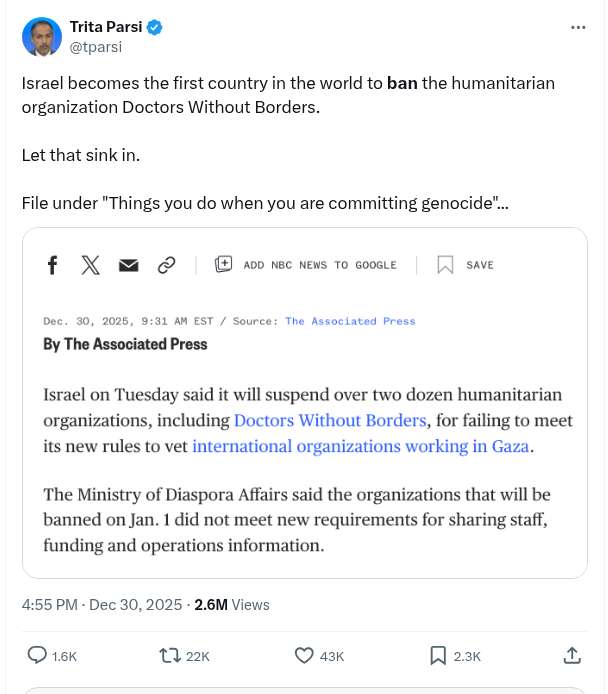The width and height of the screenshot is (608, 694).
Task: Click Add NBC News to Google
Action: [x=306, y=265]
